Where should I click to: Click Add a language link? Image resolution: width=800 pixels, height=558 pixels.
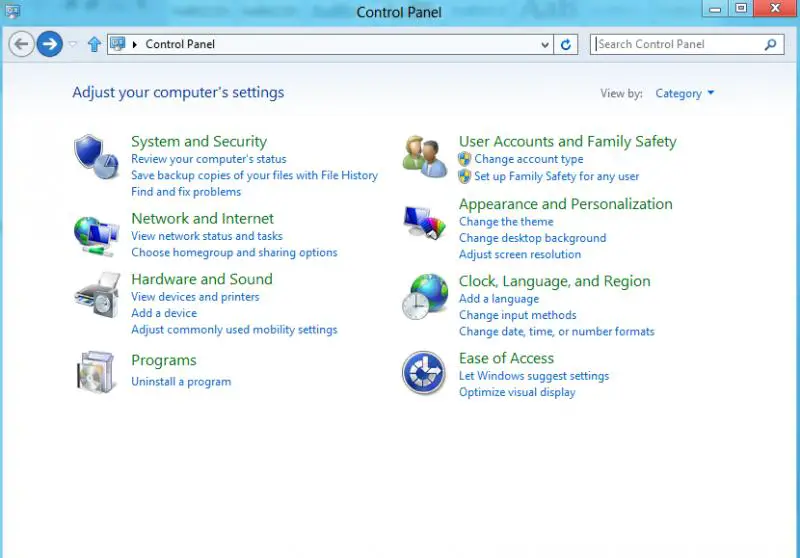[499, 299]
